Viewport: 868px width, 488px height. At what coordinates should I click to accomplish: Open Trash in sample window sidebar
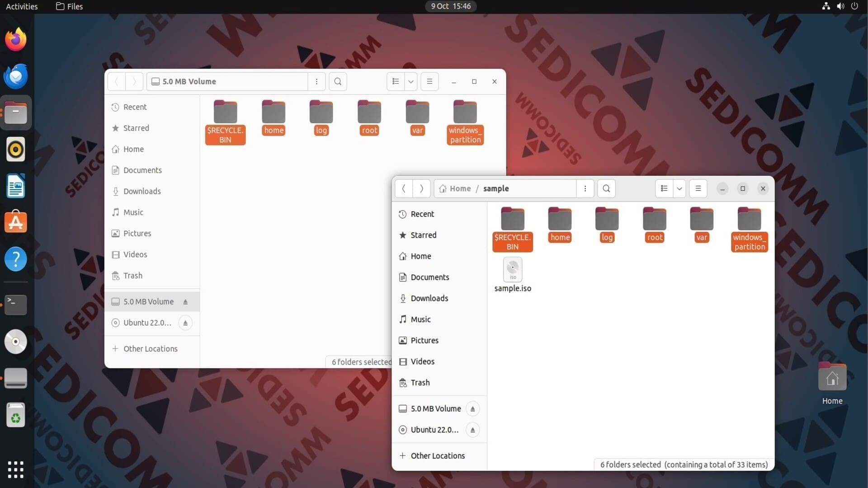439,383
